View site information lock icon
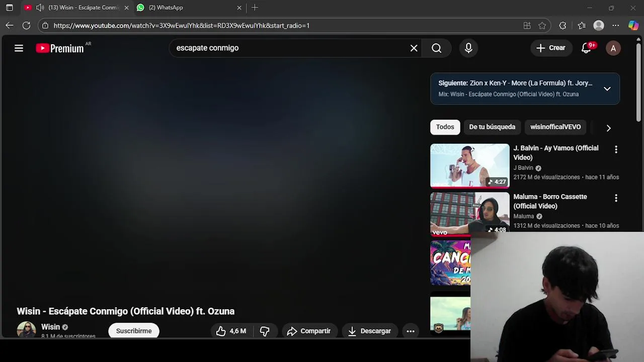This screenshot has height=362, width=644. tap(45, 25)
